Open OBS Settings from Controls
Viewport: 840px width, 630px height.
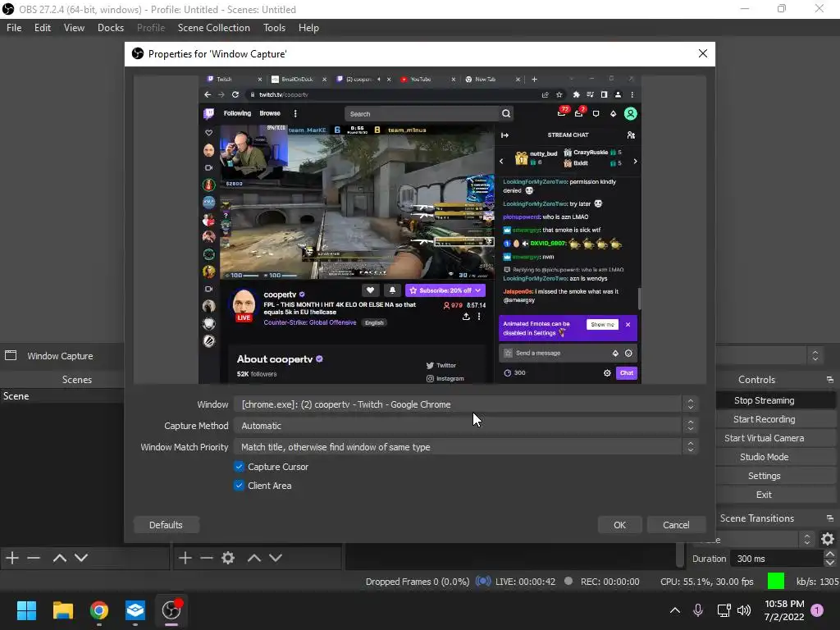point(764,476)
